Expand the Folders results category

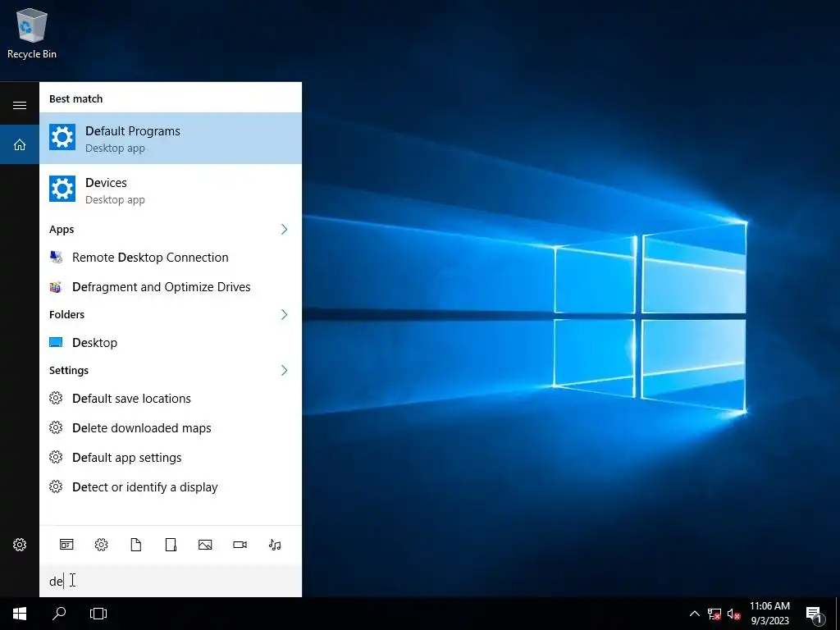[284, 314]
